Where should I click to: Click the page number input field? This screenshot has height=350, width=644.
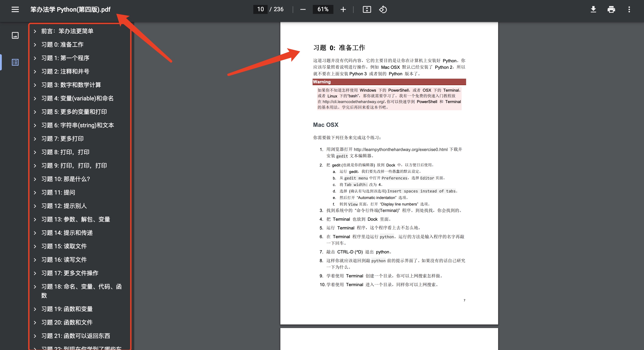pos(260,9)
